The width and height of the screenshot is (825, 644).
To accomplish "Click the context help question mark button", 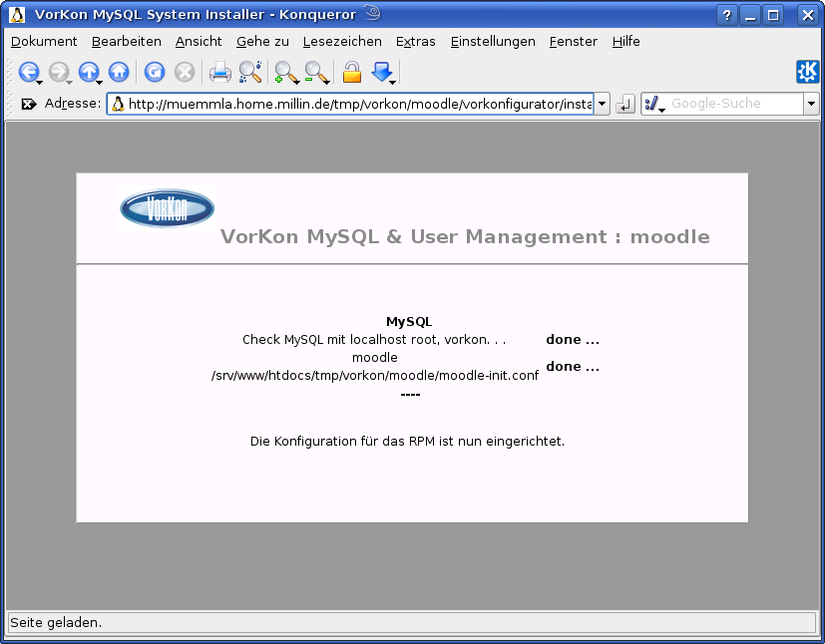I will click(726, 15).
